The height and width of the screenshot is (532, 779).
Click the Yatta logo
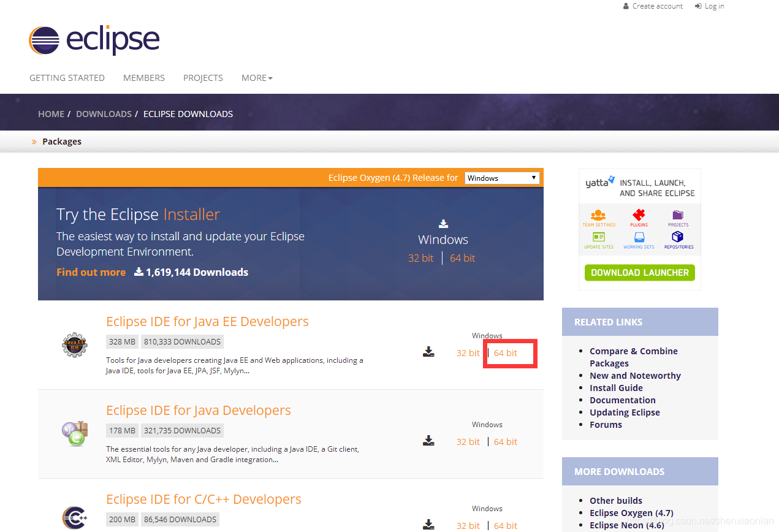point(599,182)
